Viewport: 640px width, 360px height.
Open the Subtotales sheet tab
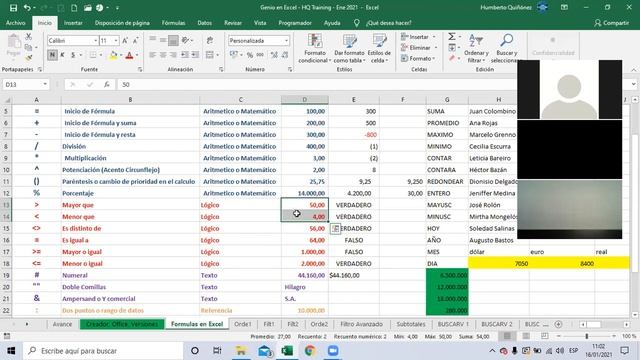pyautogui.click(x=411, y=324)
